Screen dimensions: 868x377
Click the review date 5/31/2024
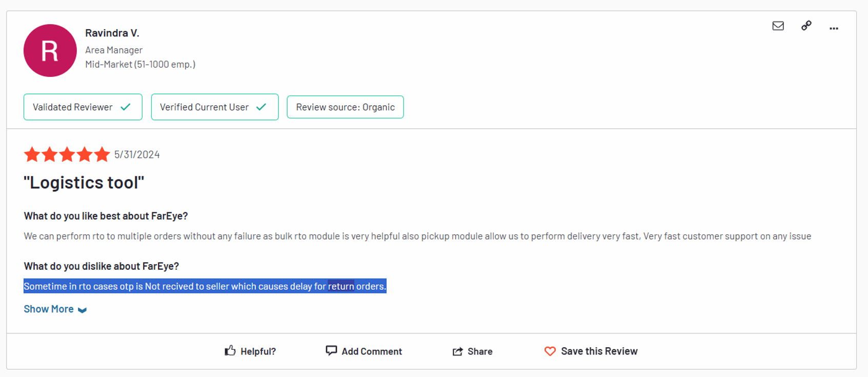[137, 154]
